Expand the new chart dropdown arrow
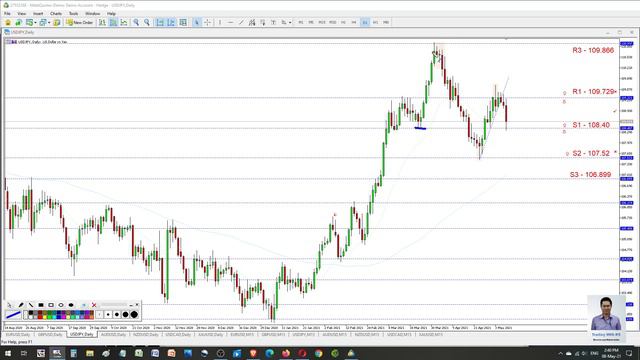This screenshot has height=360, width=640. click(35, 22)
